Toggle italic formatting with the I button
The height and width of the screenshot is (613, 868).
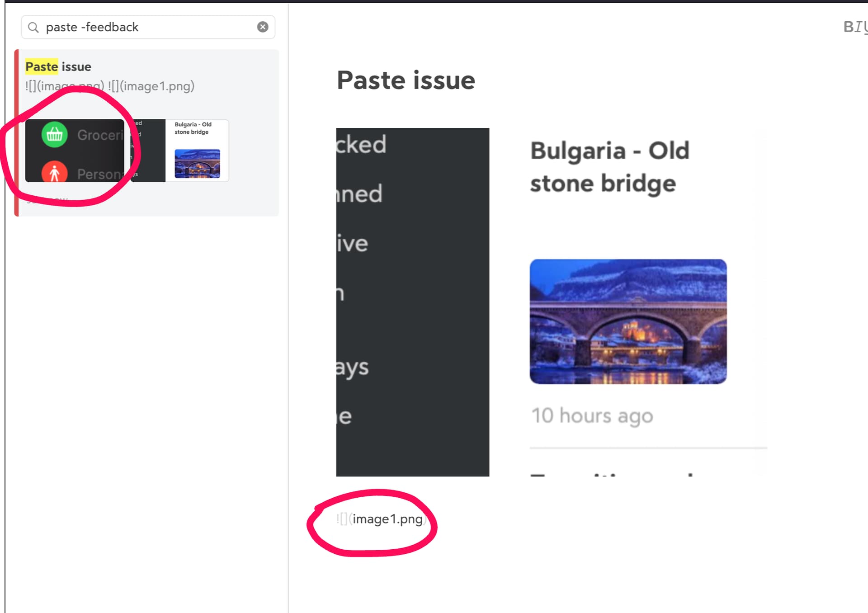tap(858, 27)
